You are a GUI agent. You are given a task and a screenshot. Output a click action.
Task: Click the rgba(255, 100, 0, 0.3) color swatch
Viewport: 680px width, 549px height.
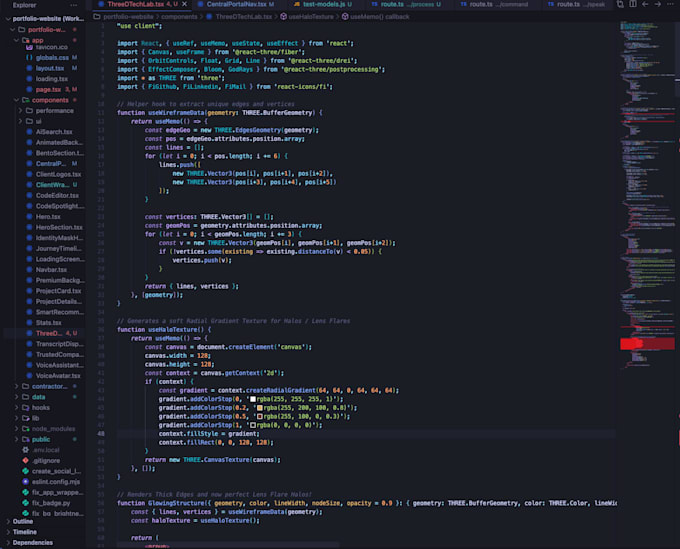260,416
